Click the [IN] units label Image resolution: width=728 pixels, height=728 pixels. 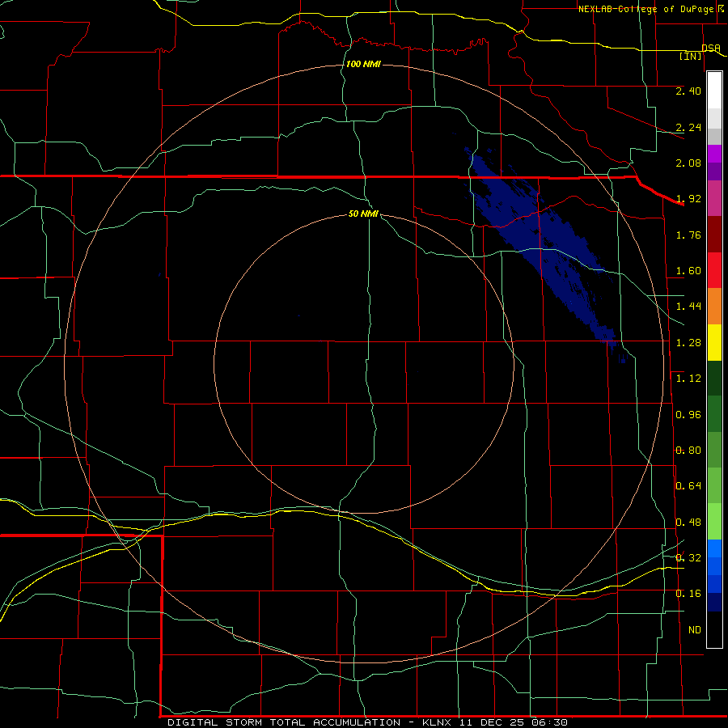690,56
